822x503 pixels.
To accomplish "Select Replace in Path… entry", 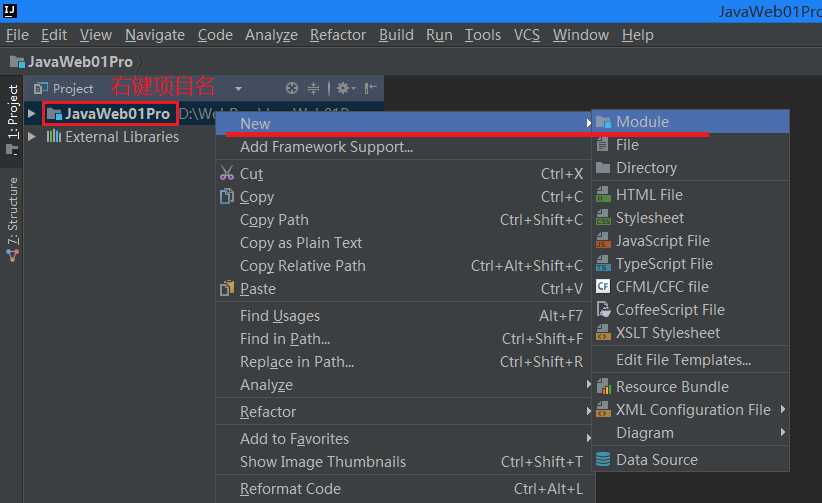I will point(403,362).
